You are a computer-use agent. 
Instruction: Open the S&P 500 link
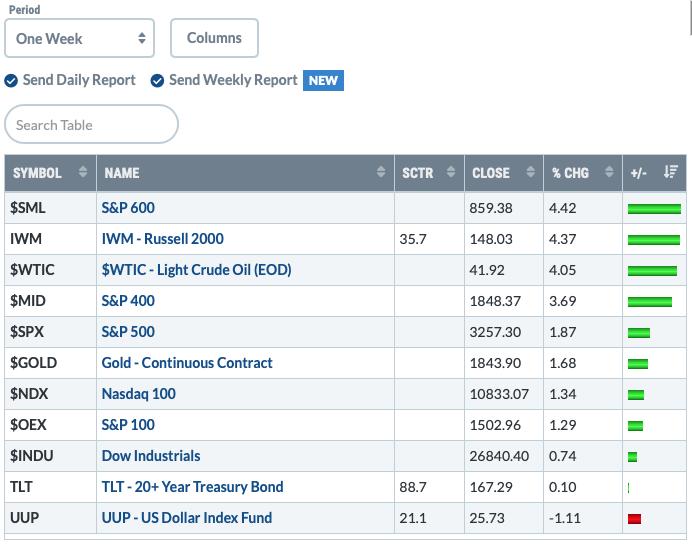point(128,332)
